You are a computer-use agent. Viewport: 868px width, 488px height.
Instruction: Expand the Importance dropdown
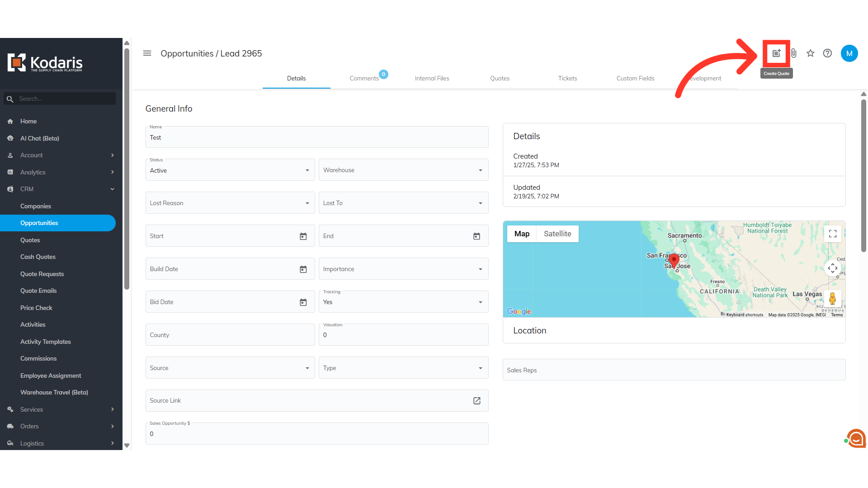(403, 269)
